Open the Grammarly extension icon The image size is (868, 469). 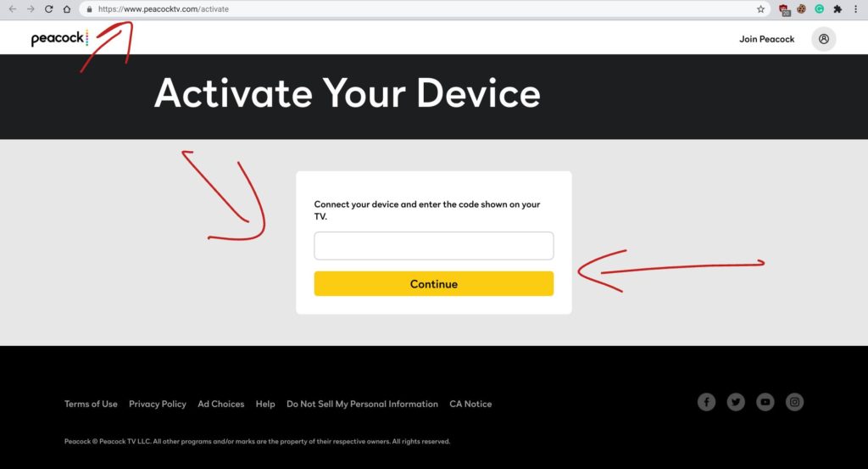point(819,9)
